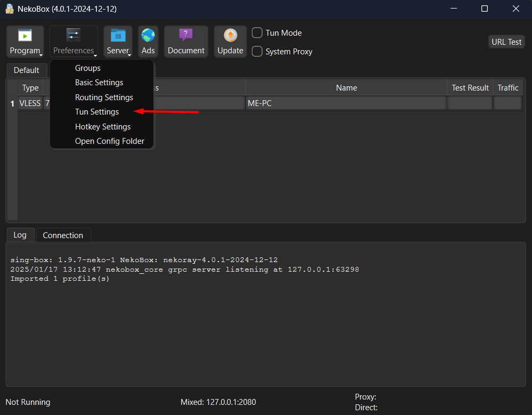Click the Preferences sliders icon
Viewport: 532px width, 415px height.
coord(73,36)
